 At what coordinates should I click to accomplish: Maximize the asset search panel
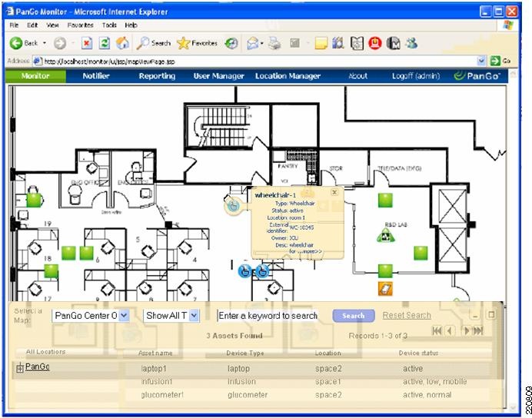tap(491, 315)
